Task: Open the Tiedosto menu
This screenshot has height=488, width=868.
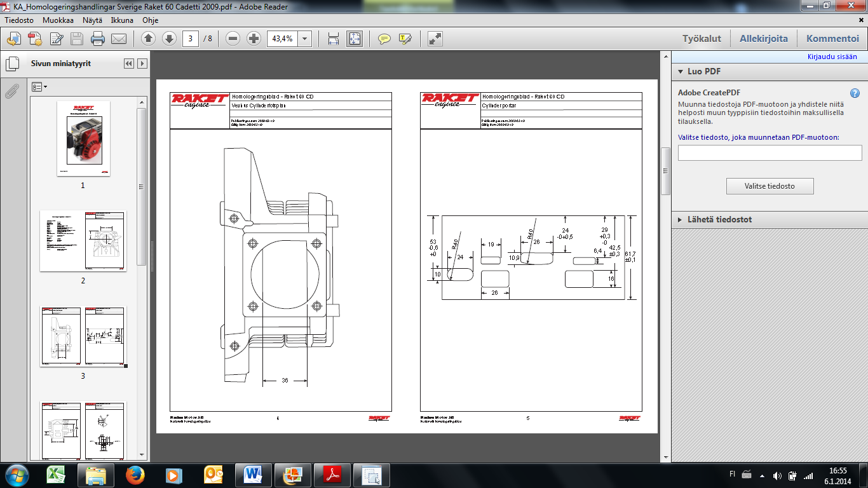Action: click(x=19, y=20)
